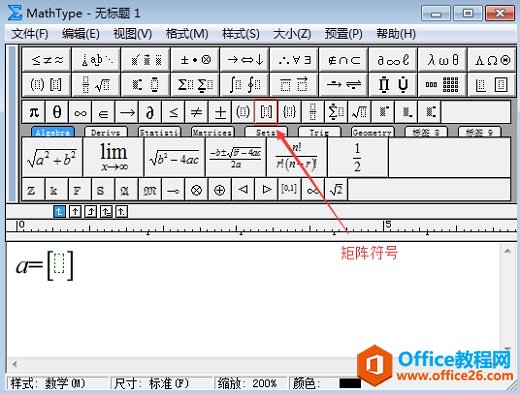Screen dimensions: 520x393
Task: Insert sqrt(a²+b²) expression
Action: (x=52, y=157)
